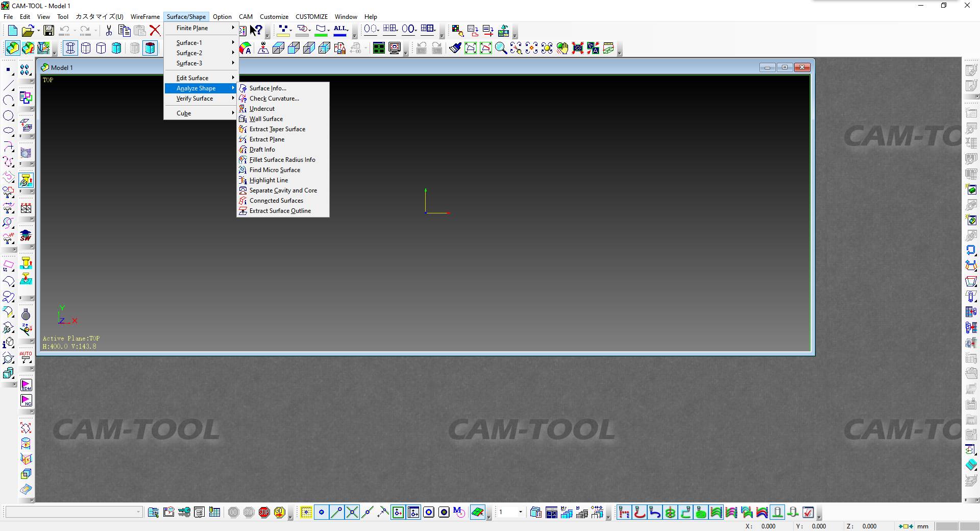Screen dimensions: 980x531
Task: Click the SW SolidWorks import icon
Action: pos(26,235)
